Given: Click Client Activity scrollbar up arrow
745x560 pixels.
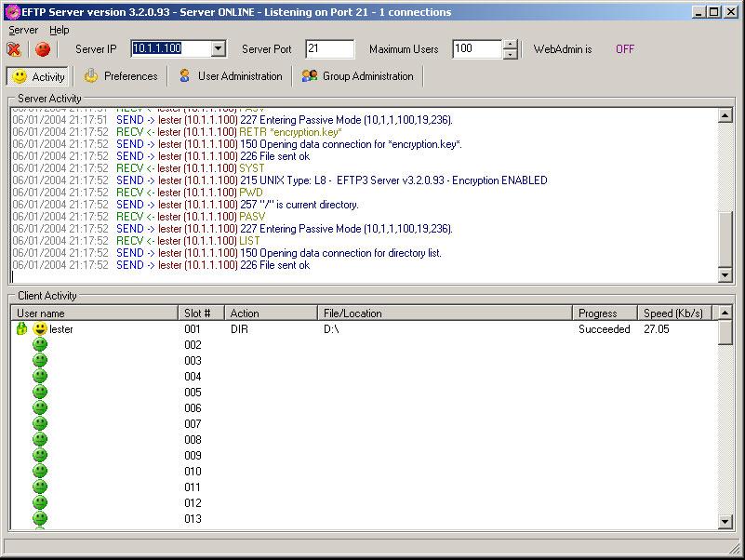Looking at the screenshot, I should (725, 313).
